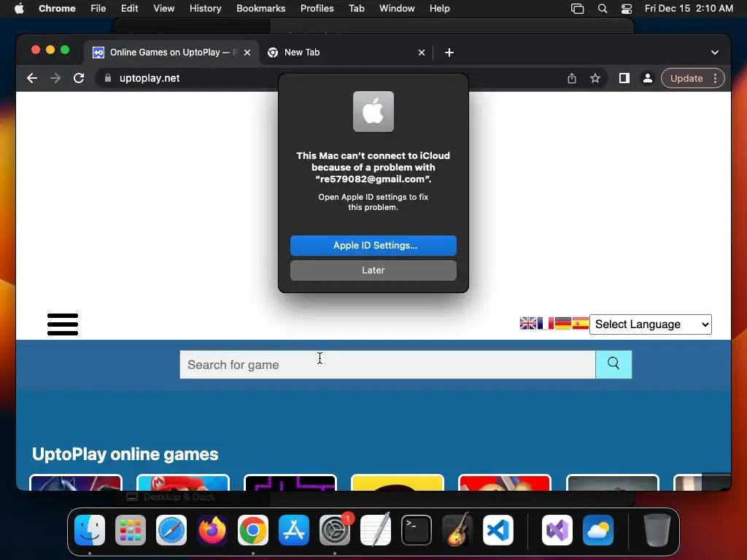Open a new tab with the plus button
Viewport: 747px width, 560px height.
pos(449,52)
